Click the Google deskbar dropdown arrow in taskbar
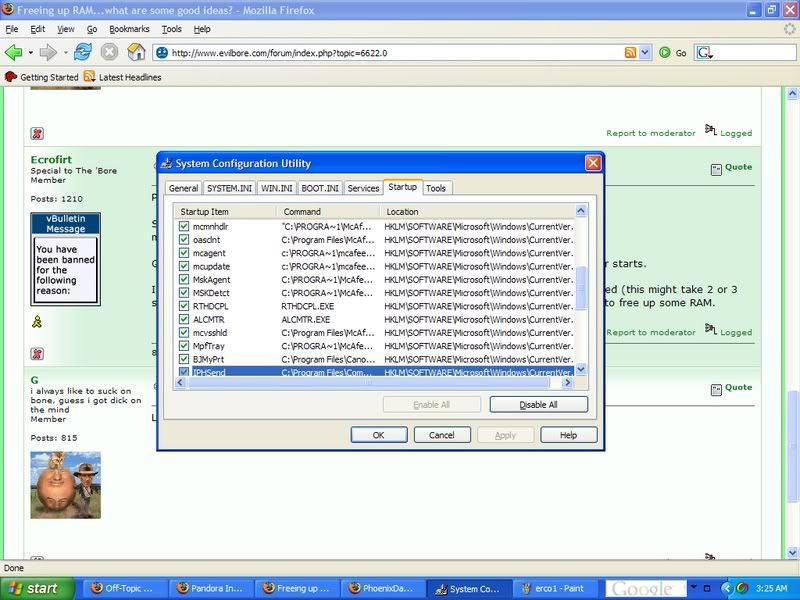 click(x=694, y=587)
